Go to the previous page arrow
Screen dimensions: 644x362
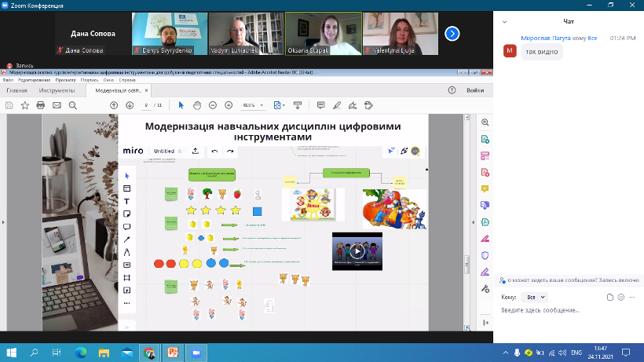coord(114,104)
